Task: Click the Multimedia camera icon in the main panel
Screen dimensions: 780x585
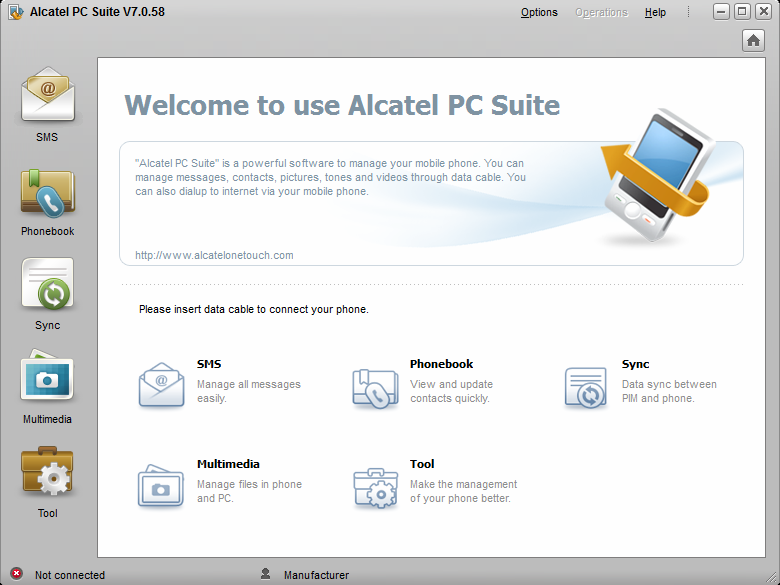Action: (161, 486)
